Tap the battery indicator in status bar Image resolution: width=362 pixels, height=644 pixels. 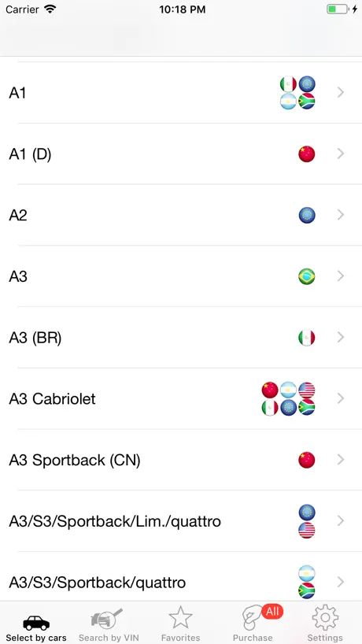[338, 9]
